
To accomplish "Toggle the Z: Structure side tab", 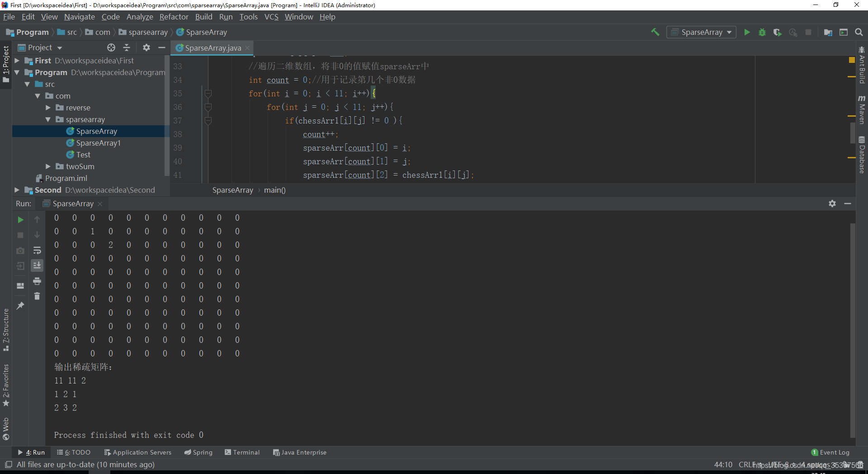I will pos(6,330).
